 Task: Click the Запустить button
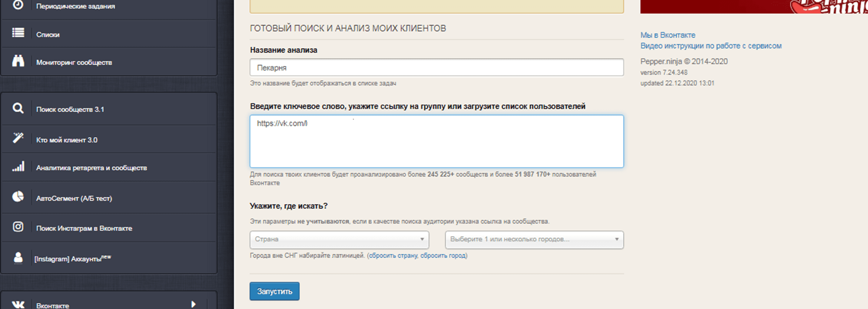click(274, 291)
